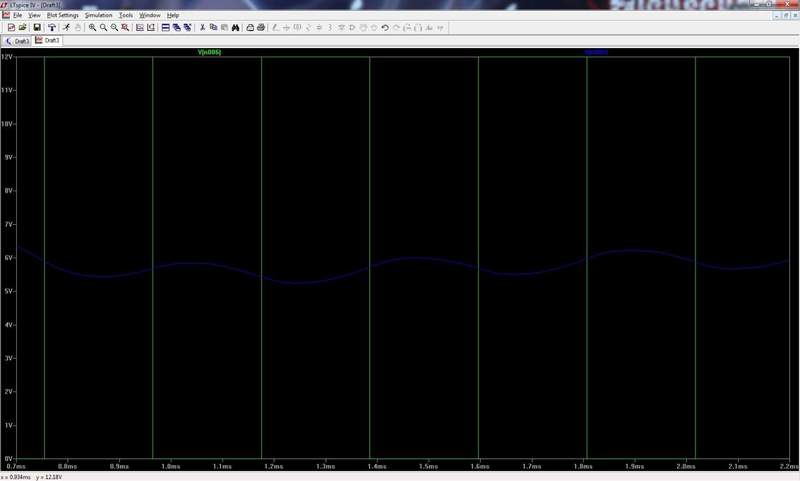Zoom to full extents with the crossed magnifier icon
Viewport: 800px width, 481px height.
pos(125,28)
